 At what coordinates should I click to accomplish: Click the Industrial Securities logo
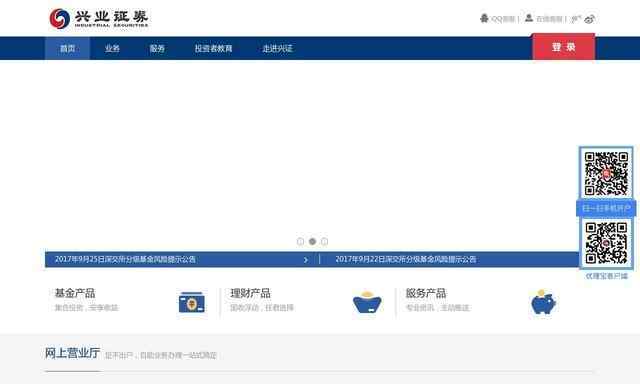pyautogui.click(x=99, y=19)
